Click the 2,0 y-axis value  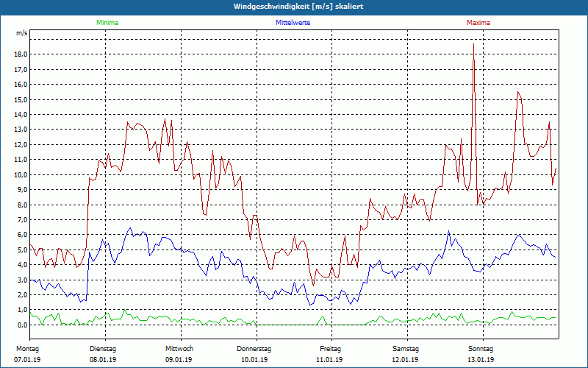point(23,295)
